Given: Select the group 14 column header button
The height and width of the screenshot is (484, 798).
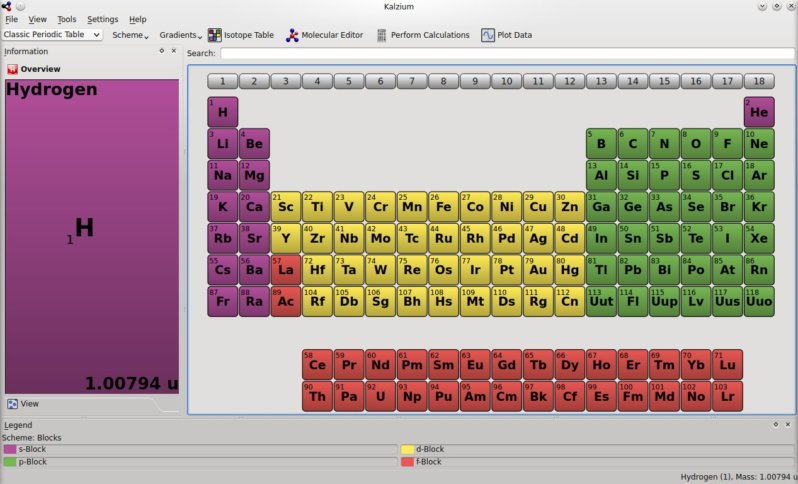Looking at the screenshot, I should [633, 81].
